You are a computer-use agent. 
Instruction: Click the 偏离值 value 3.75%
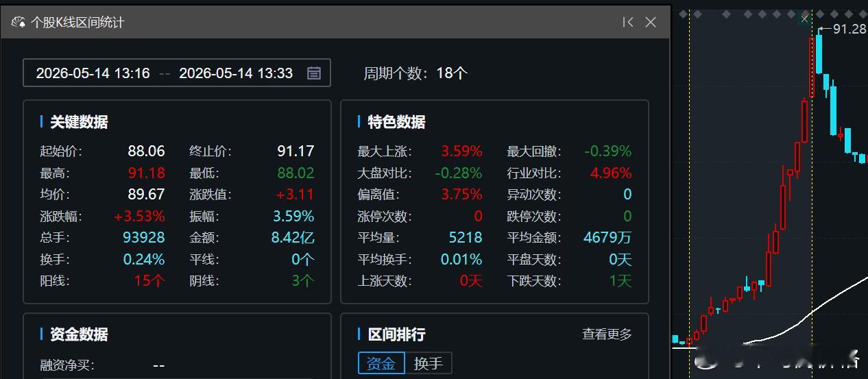[461, 195]
